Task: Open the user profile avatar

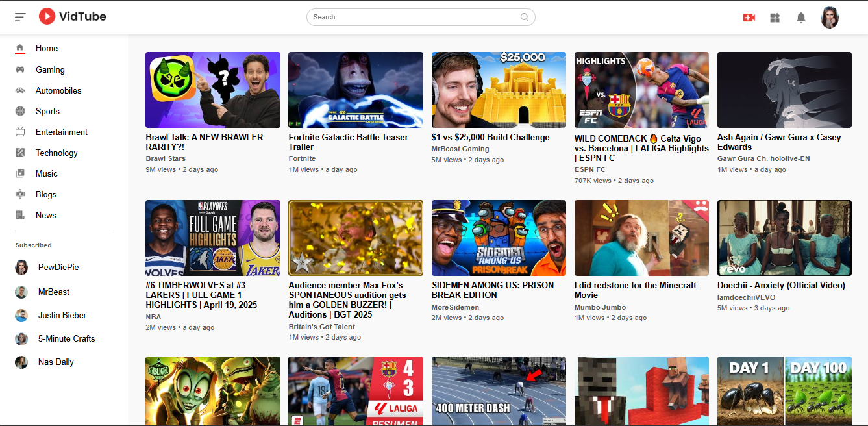Action: [x=830, y=18]
